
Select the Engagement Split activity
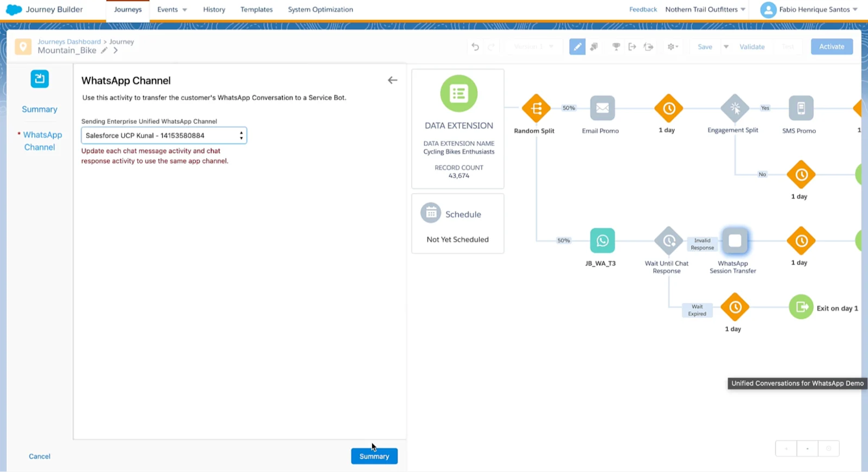coord(735,108)
